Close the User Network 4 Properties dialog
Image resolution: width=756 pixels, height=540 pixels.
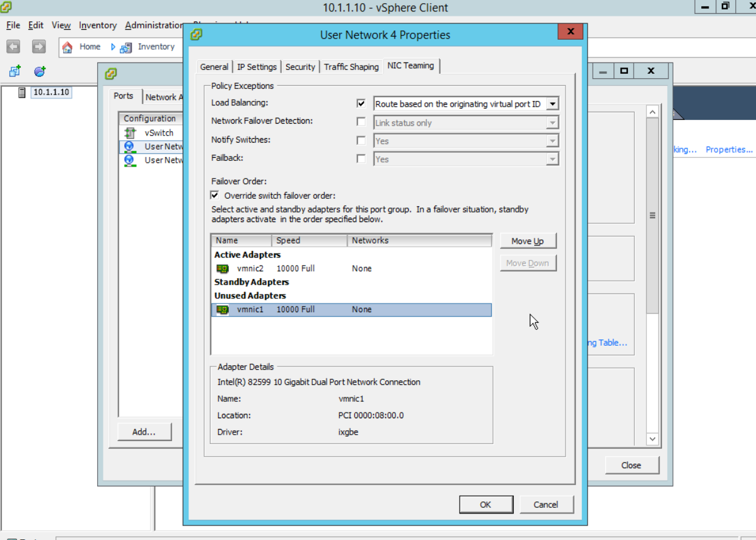coord(571,32)
